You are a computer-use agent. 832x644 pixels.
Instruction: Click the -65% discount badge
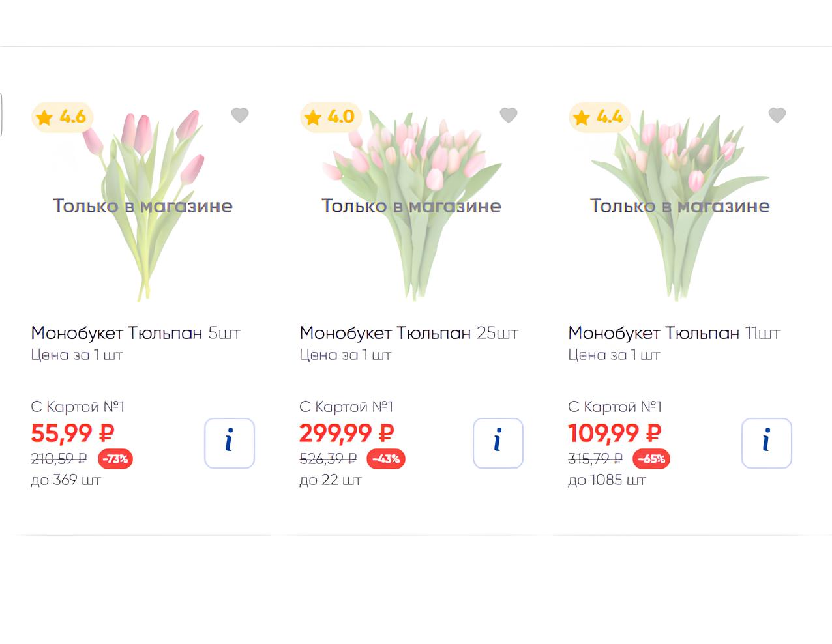point(651,459)
